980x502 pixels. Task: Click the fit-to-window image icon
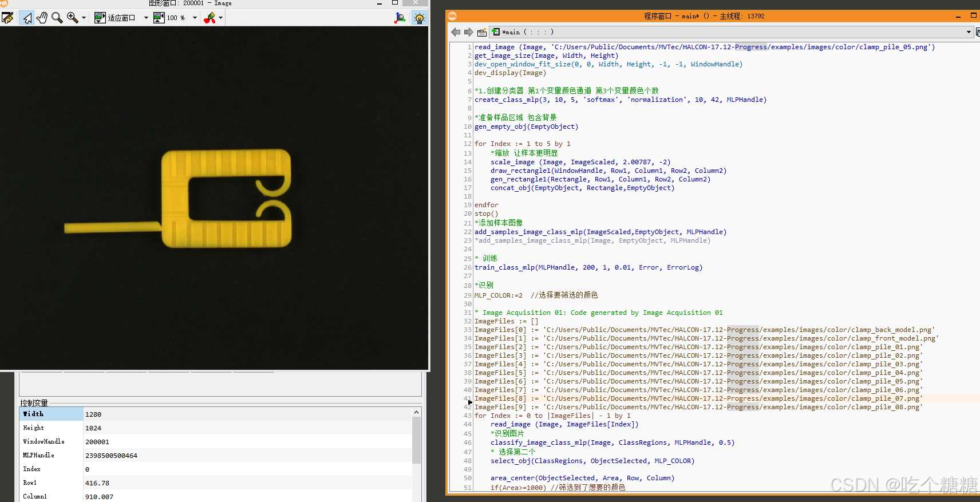click(100, 18)
